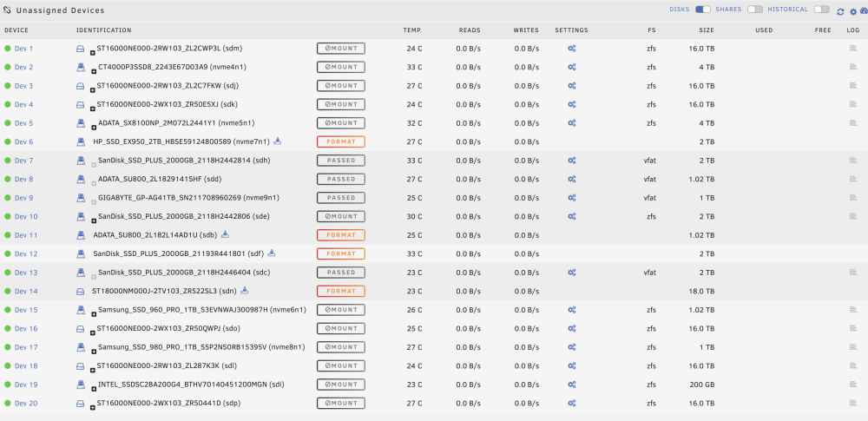This screenshot has height=421, width=868.
Task: Click the green status dot for Dev 12
Action: point(8,253)
